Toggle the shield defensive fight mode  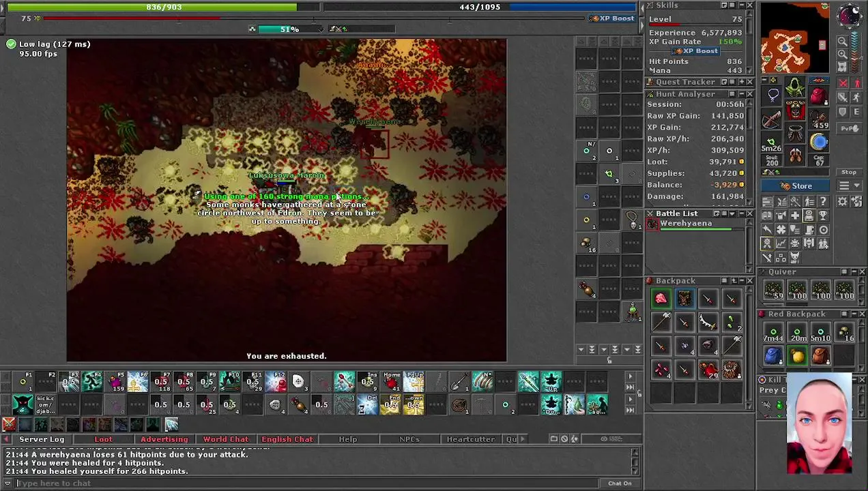[843, 112]
